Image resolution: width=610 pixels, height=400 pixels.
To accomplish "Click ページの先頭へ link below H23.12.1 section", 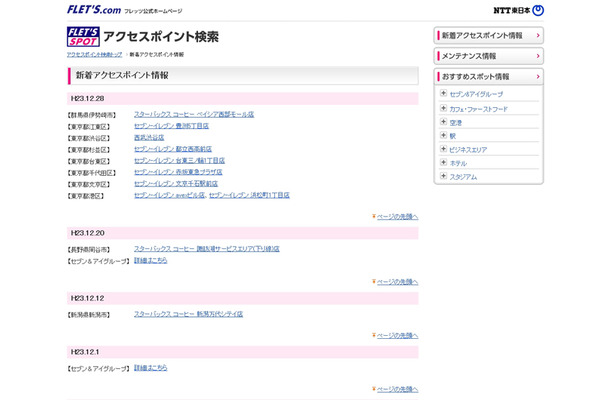I will tap(397, 389).
